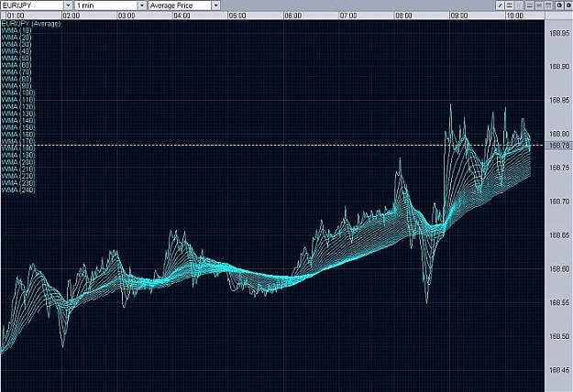Click the 03:00 time axis label
Screen dimensions: 573x392
click(127, 16)
